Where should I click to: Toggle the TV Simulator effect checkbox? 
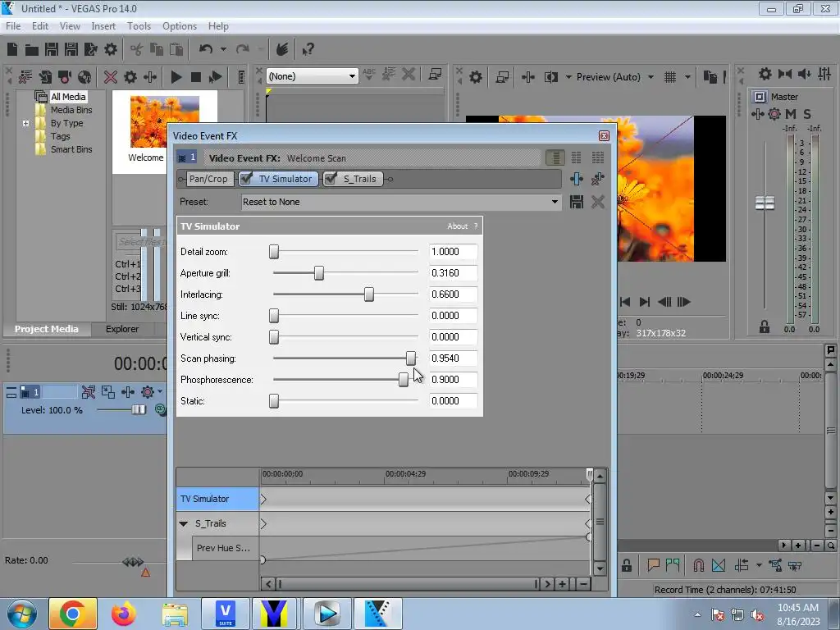[x=246, y=179]
